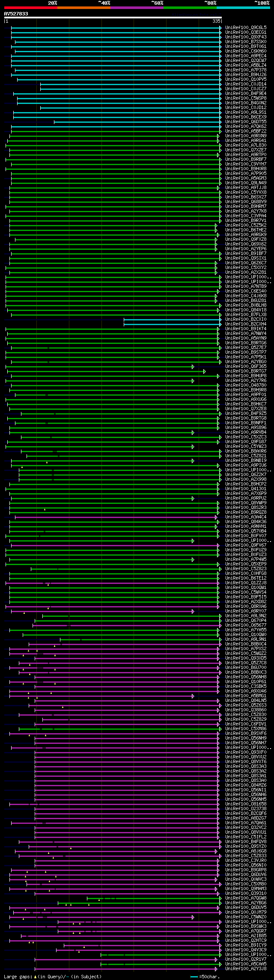Select the UniRef100_A7P4W5 hit label

click(246, 560)
